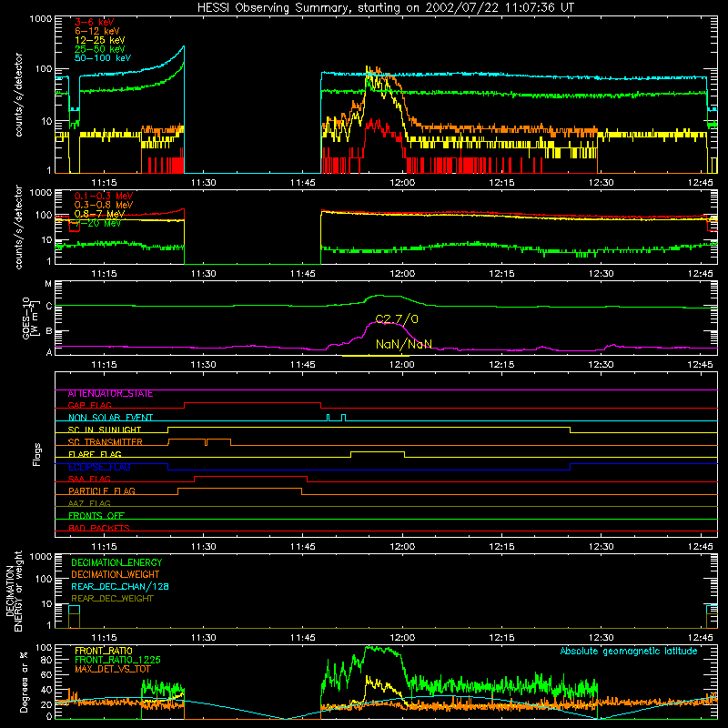This screenshot has height=728, width=728.
Task: Click the 50-100 keV curve peak before 11:30
Action: coord(184,47)
